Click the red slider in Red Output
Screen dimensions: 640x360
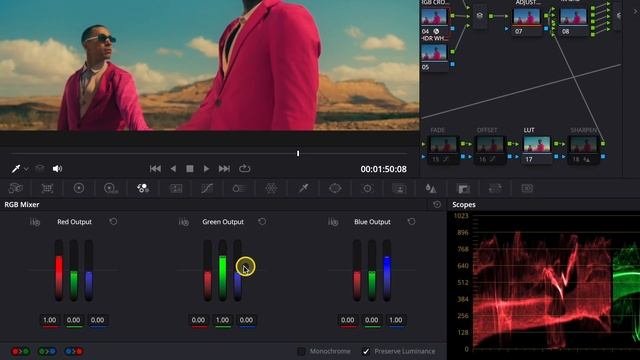59,270
